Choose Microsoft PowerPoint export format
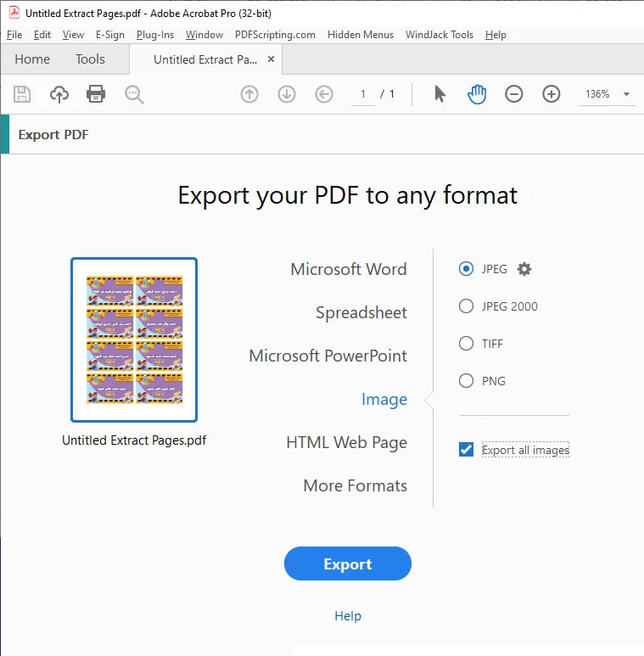The image size is (644, 656). pos(328,356)
